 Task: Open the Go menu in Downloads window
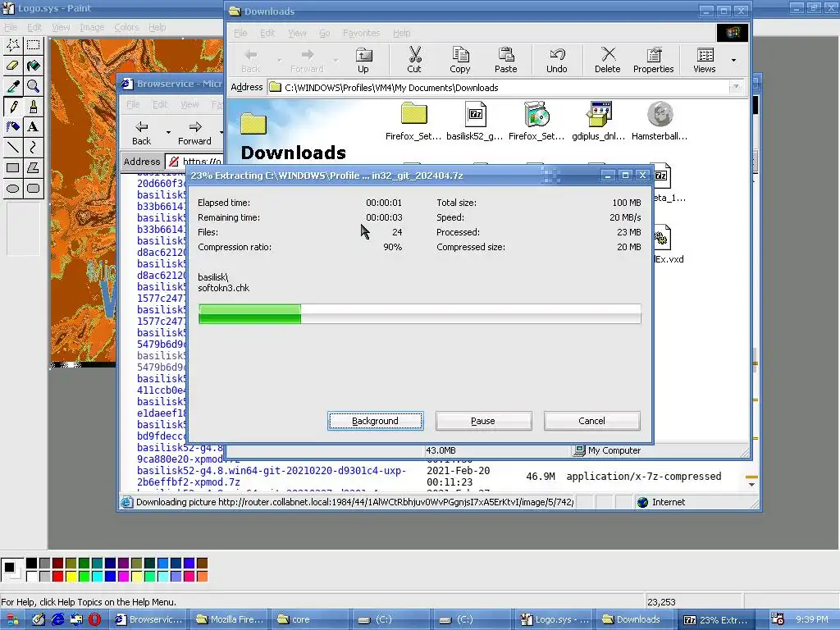325,33
